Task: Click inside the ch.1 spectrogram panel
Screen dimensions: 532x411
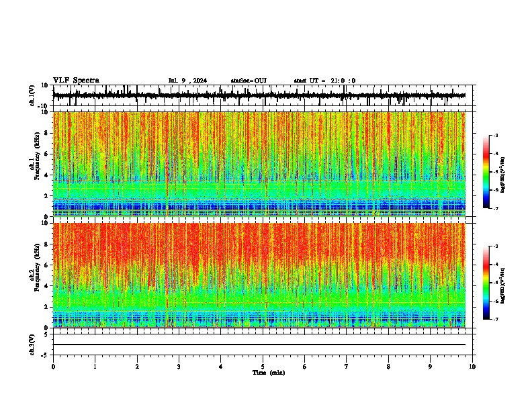Action: click(x=259, y=164)
